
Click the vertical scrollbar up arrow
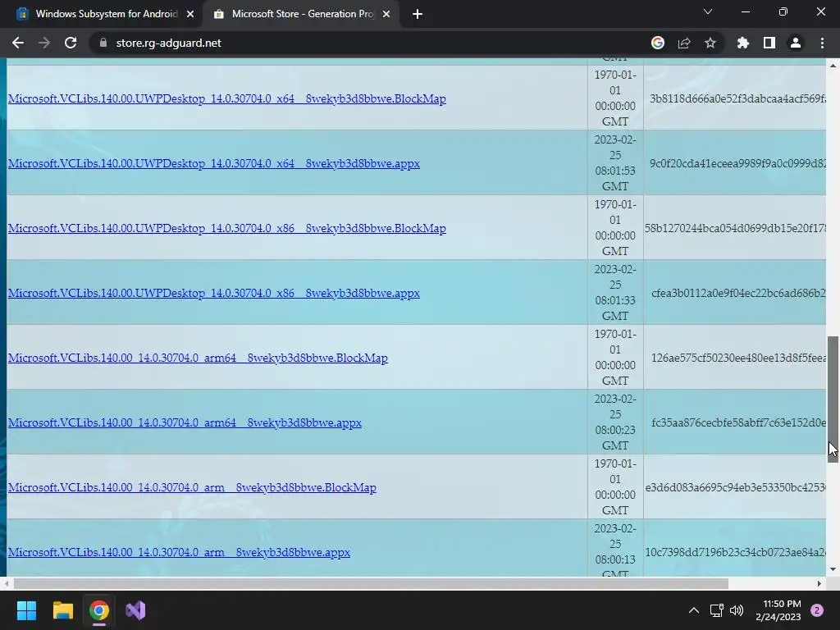coord(833,66)
